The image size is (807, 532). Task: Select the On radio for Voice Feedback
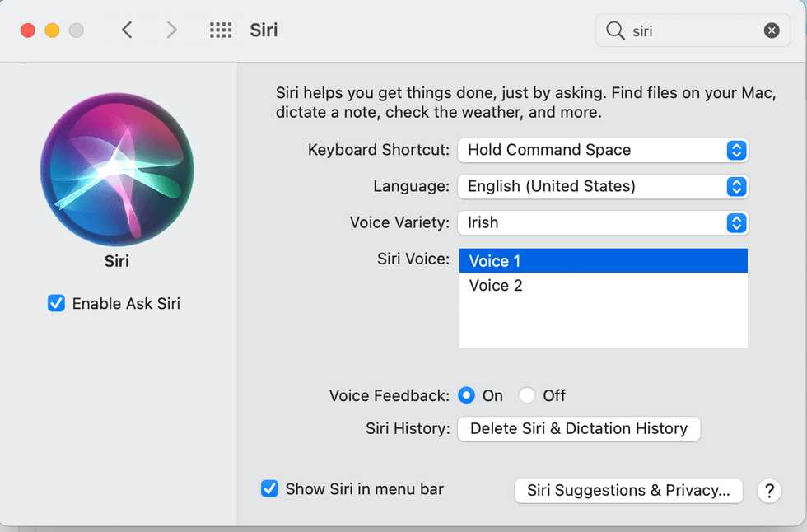(466, 395)
